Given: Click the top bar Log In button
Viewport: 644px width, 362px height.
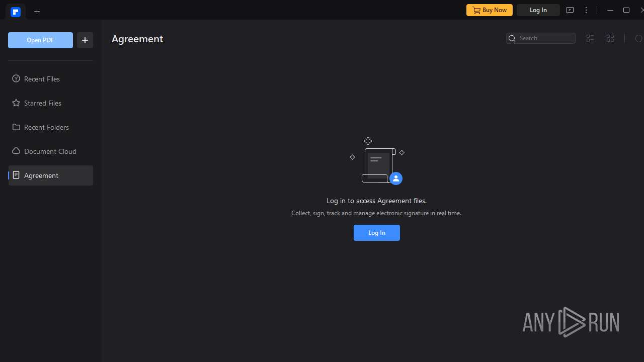Looking at the screenshot, I should pos(538,10).
